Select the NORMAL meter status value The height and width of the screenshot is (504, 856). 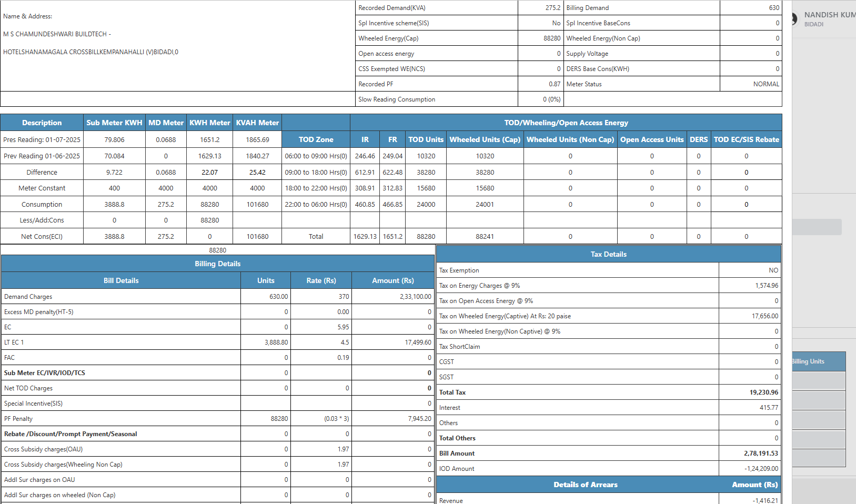pos(766,84)
